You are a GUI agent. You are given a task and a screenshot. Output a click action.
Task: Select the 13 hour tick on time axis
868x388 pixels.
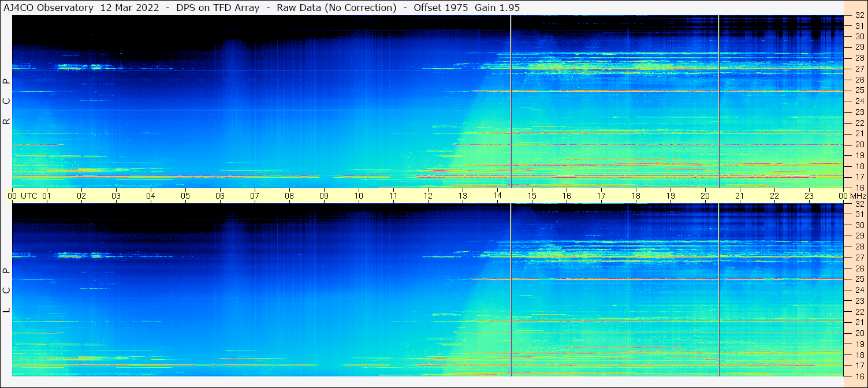click(x=463, y=196)
